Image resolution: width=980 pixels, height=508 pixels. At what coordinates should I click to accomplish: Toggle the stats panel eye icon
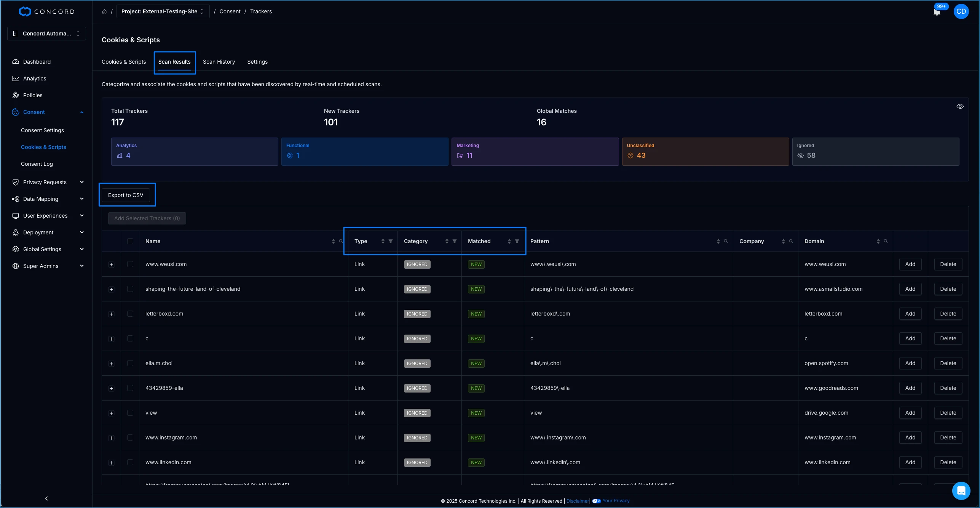(x=960, y=106)
